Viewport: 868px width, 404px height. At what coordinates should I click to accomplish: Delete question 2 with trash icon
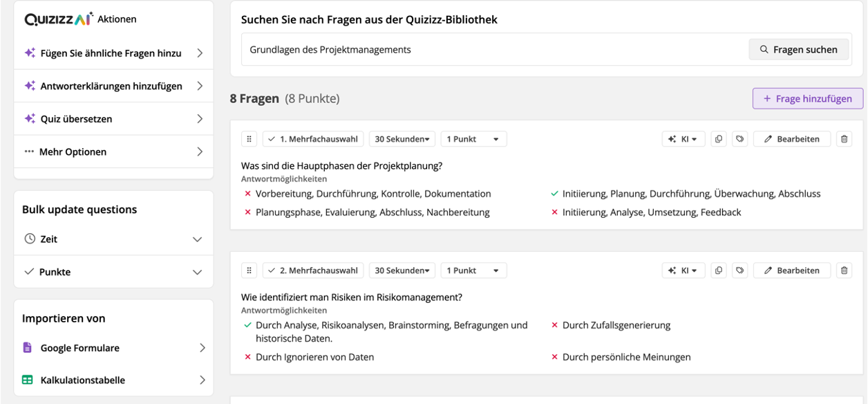[844, 270]
